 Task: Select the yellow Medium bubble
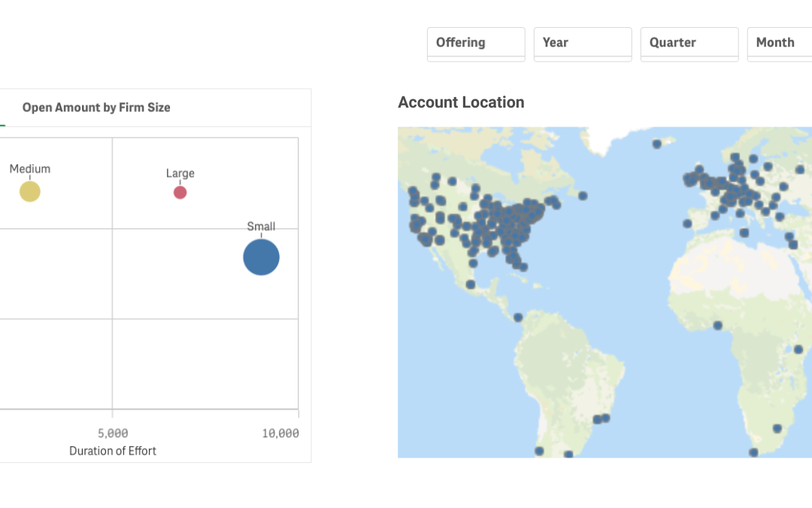29,192
